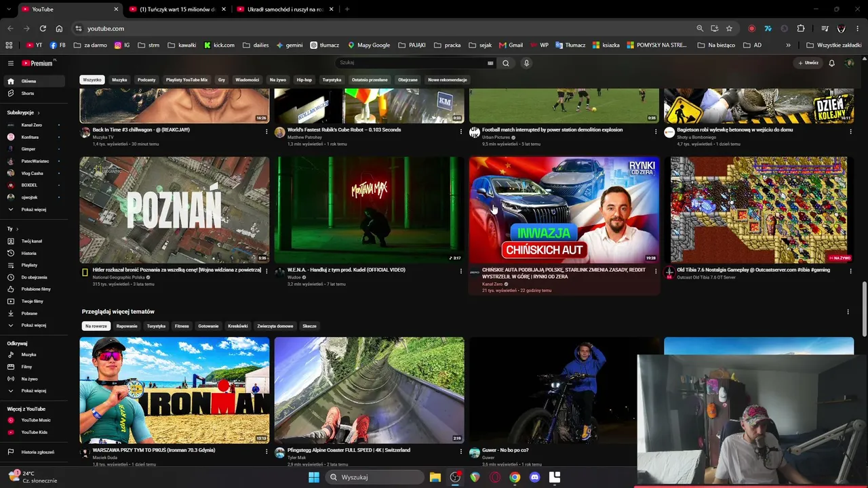Select the Gotowanie topic chip
Screen dimensions: 868x488
208,326
